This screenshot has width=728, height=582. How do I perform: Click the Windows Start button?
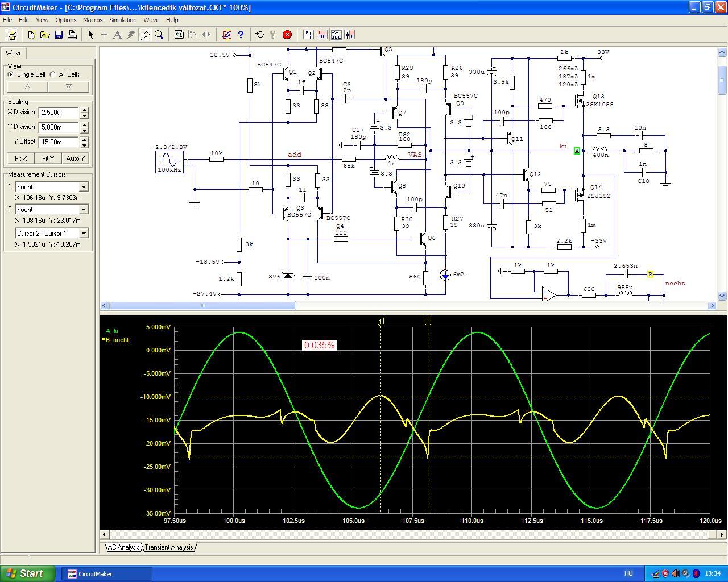28,573
